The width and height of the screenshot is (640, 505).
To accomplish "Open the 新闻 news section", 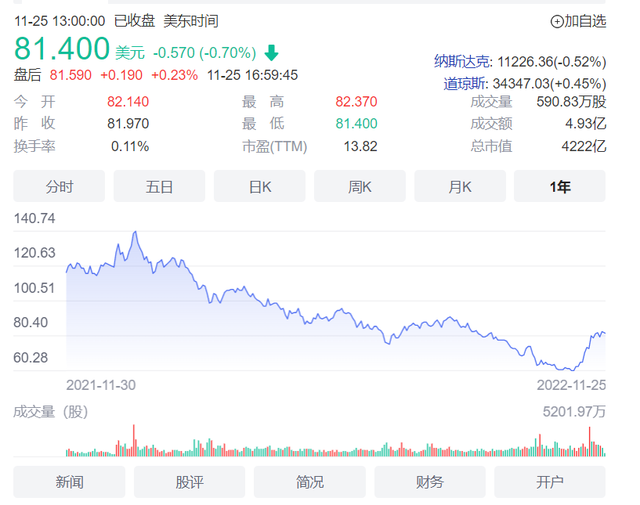I will click(x=69, y=482).
